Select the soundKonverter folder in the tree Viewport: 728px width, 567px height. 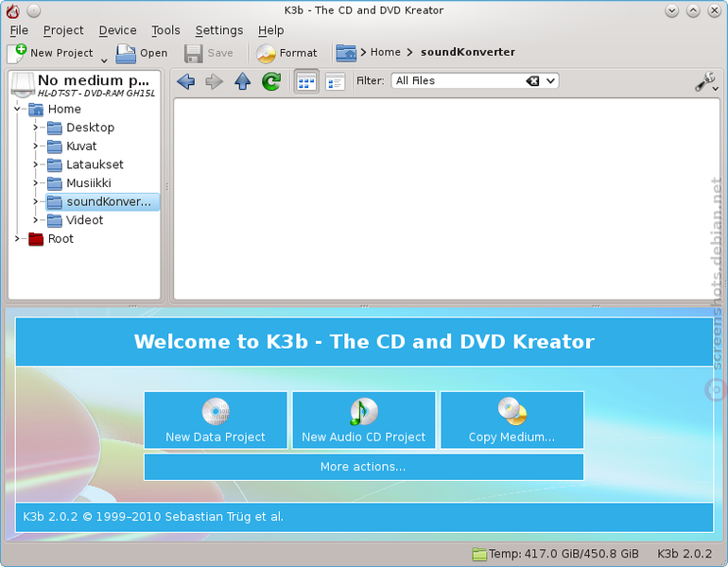(x=102, y=202)
